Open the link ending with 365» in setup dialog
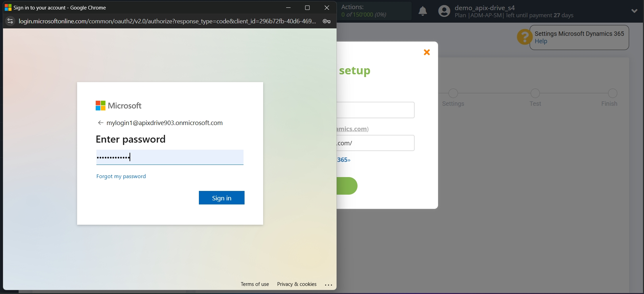Viewport: 644px width, 294px height. 344,160
